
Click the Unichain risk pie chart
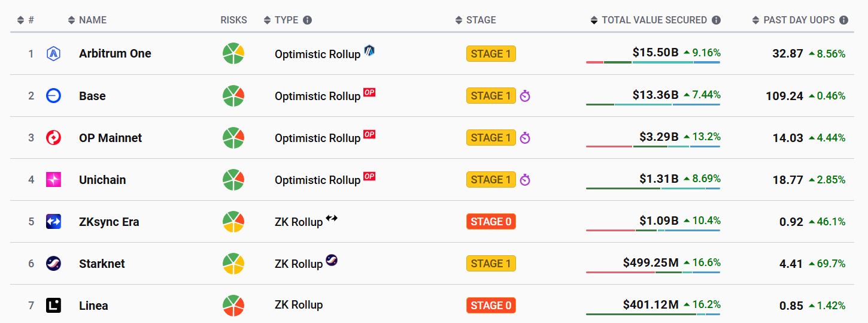click(x=233, y=179)
